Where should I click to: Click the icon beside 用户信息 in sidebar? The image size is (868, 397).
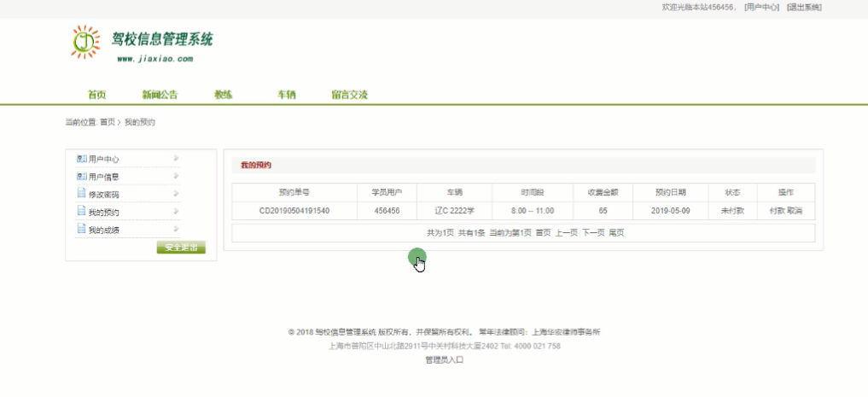tap(82, 177)
